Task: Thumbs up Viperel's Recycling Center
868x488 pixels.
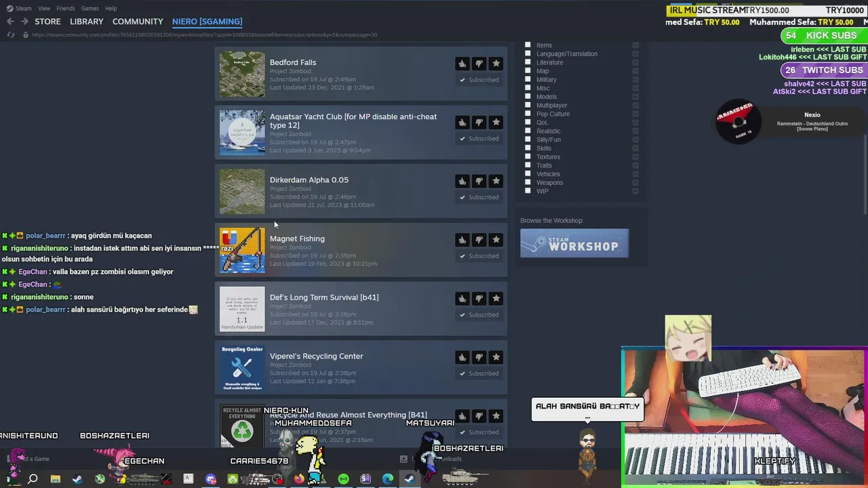Action: coord(462,357)
